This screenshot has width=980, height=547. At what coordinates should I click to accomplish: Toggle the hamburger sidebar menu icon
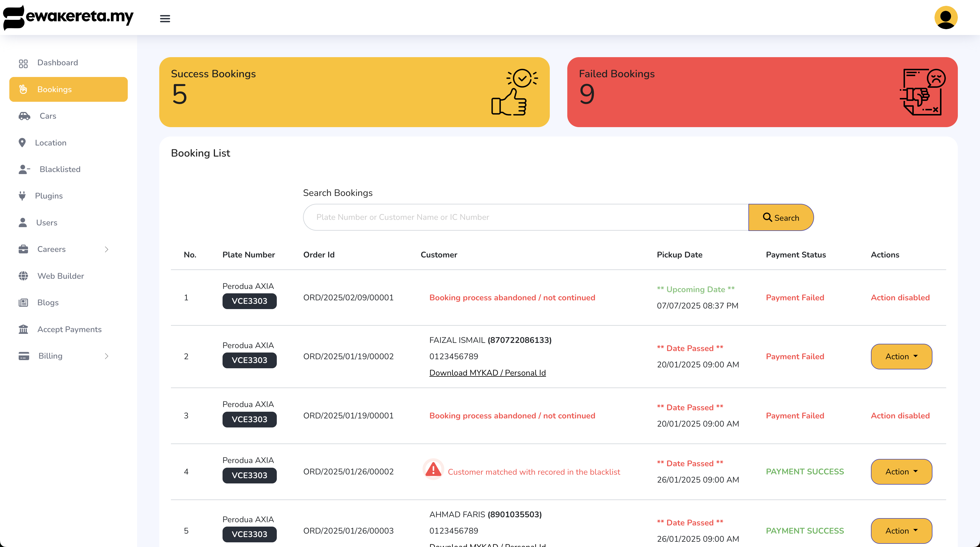point(165,18)
